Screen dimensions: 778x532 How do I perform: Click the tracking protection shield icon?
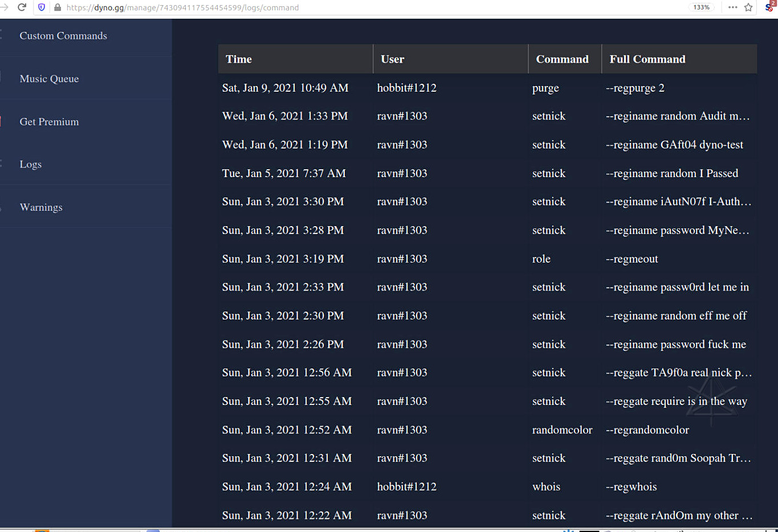click(42, 7)
